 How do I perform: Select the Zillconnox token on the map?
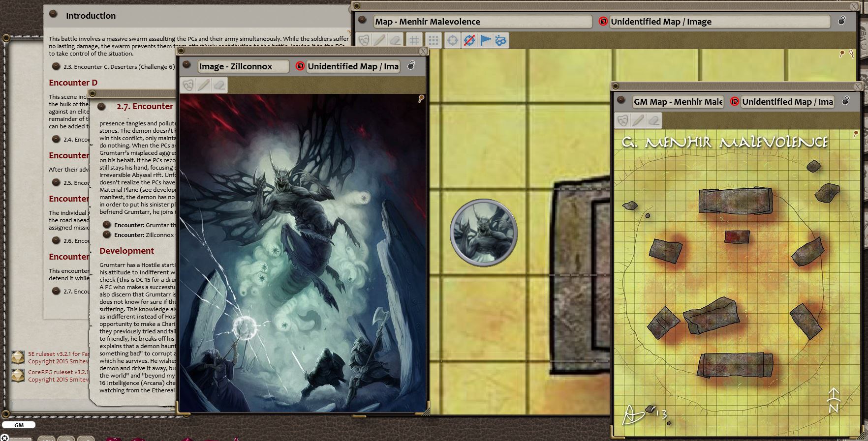click(484, 233)
